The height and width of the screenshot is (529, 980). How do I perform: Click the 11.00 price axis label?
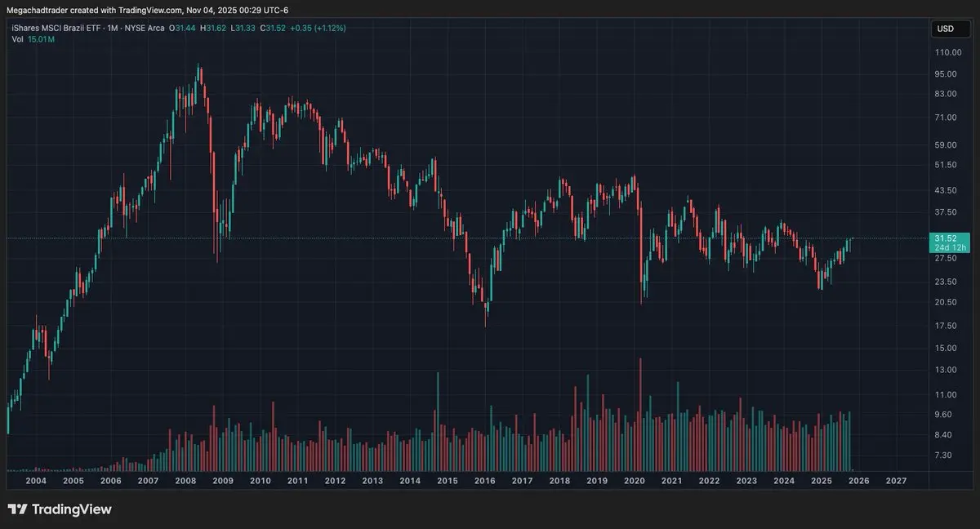coord(946,395)
